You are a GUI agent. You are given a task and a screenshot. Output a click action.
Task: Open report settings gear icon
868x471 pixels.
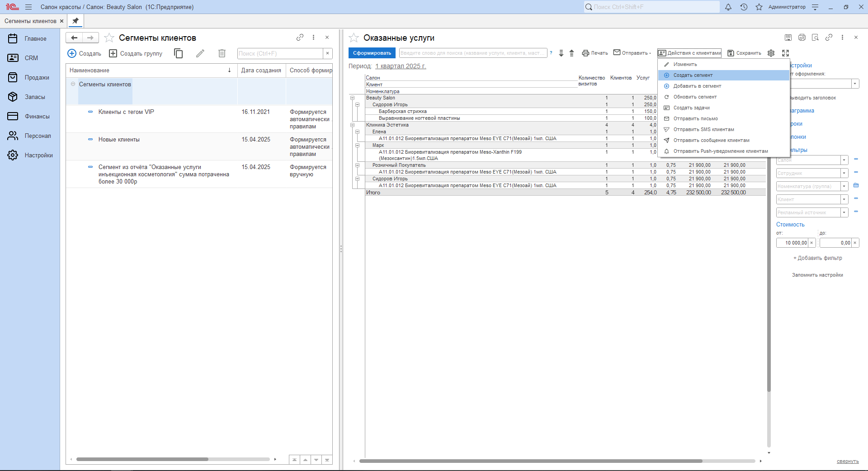[771, 53]
